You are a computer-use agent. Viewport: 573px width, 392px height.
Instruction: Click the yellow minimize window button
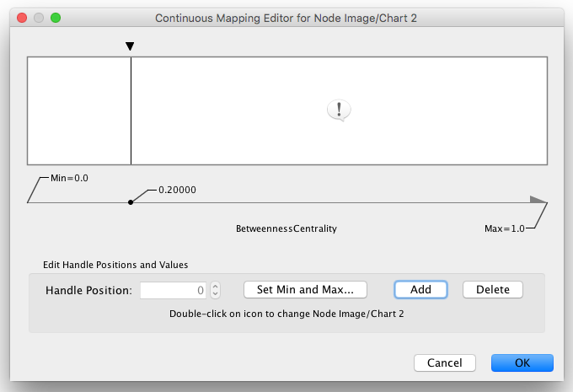(x=39, y=17)
